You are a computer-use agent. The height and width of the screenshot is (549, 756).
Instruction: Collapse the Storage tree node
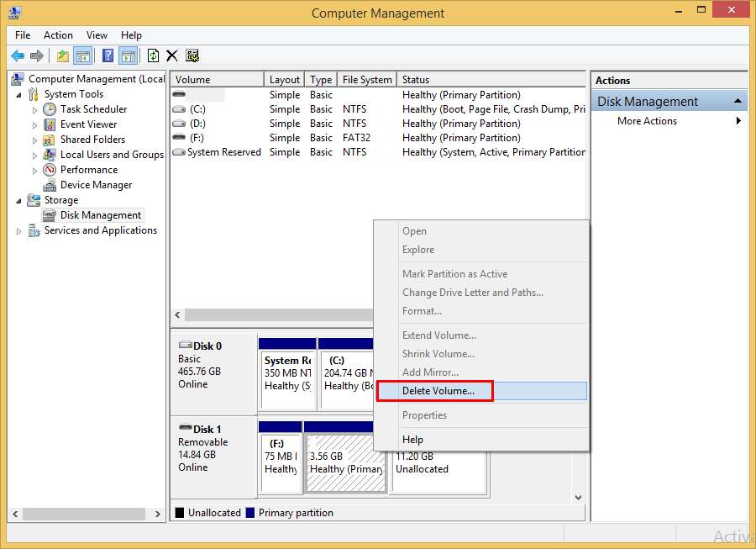click(18, 201)
